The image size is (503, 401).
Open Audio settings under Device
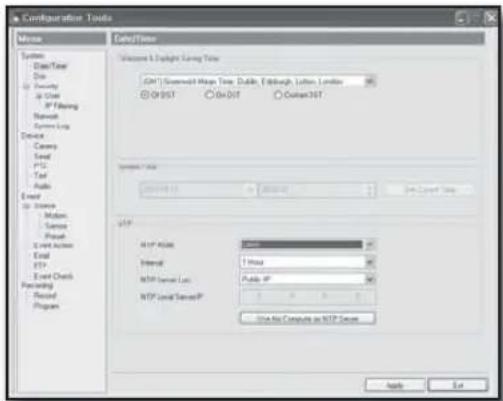click(x=42, y=186)
